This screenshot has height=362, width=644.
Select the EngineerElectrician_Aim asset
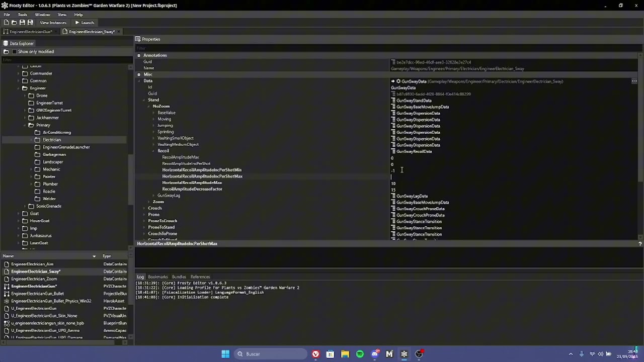click(x=32, y=264)
